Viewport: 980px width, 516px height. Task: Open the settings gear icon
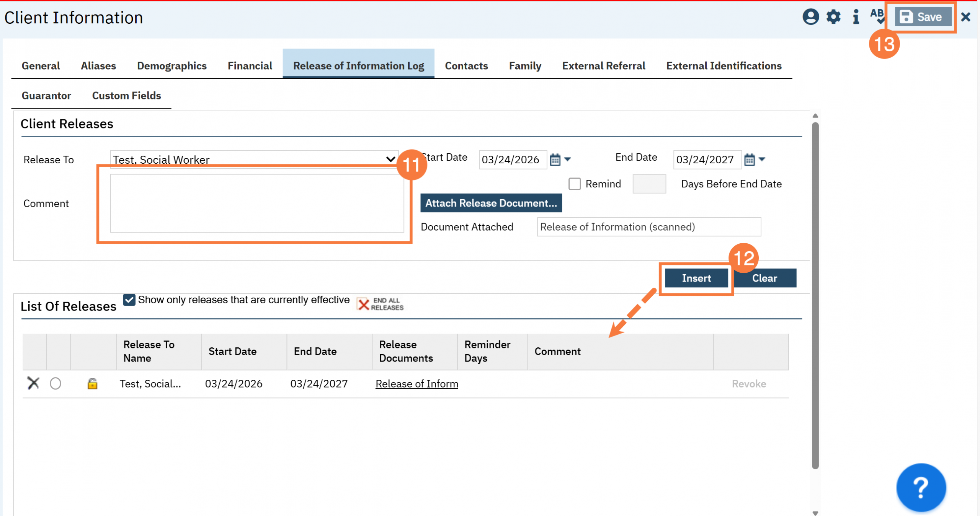tap(833, 17)
